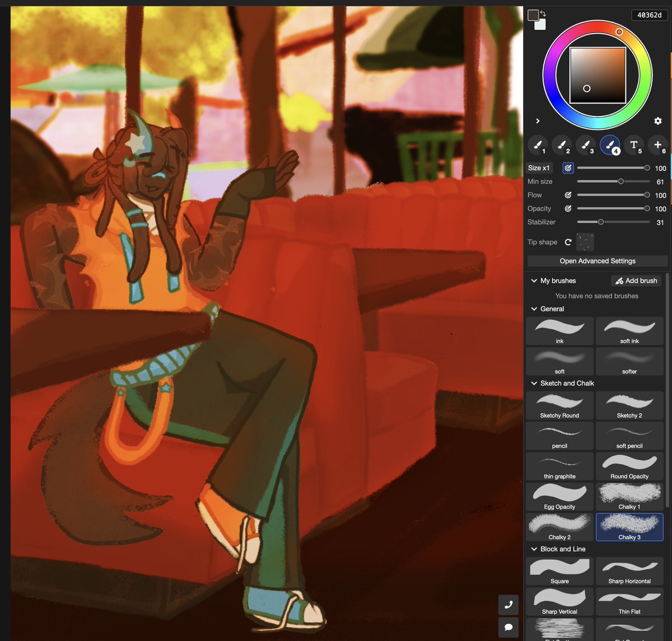Click 'You have no saved brushes' text

pyautogui.click(x=596, y=296)
